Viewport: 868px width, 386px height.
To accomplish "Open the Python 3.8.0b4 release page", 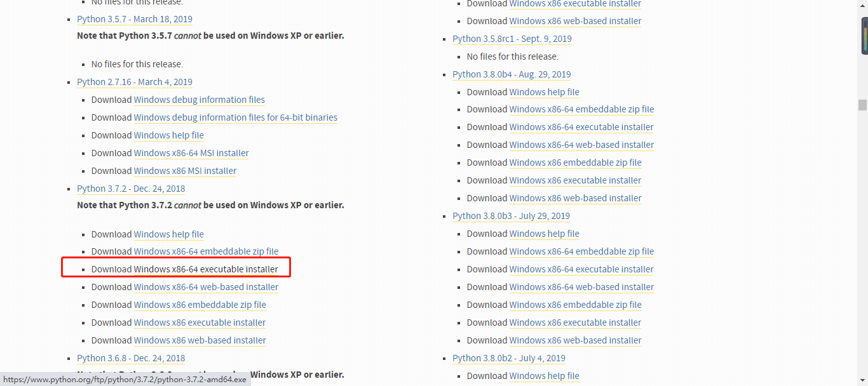I will point(512,74).
